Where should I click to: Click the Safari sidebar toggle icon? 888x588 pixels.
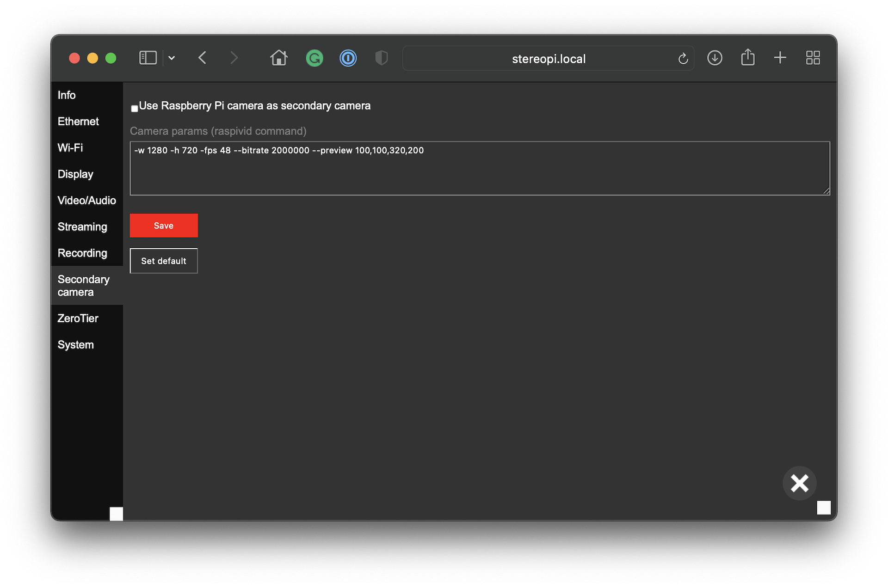(148, 58)
